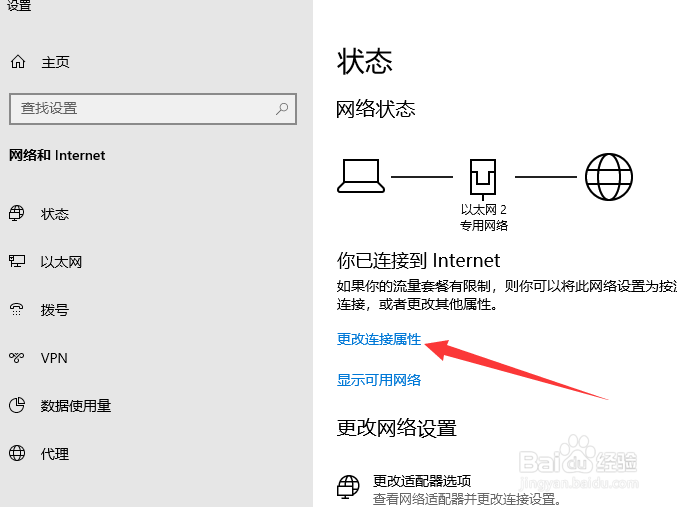
Task: Click the 以太网 2 label under diagram
Action: [x=484, y=209]
